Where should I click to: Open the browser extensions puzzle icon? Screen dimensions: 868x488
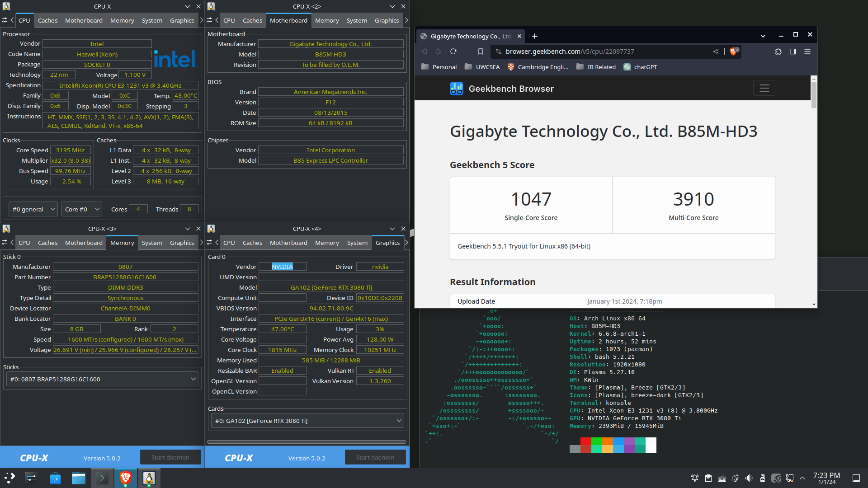tap(778, 52)
